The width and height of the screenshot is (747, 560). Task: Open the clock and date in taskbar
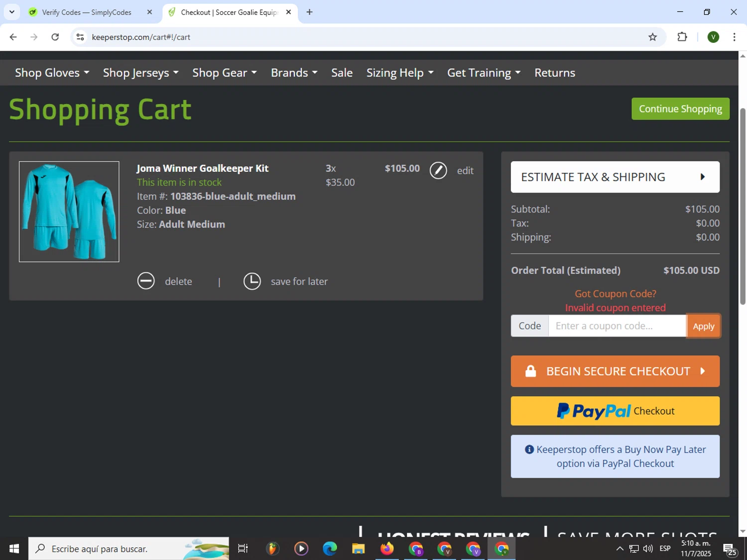coord(696,549)
